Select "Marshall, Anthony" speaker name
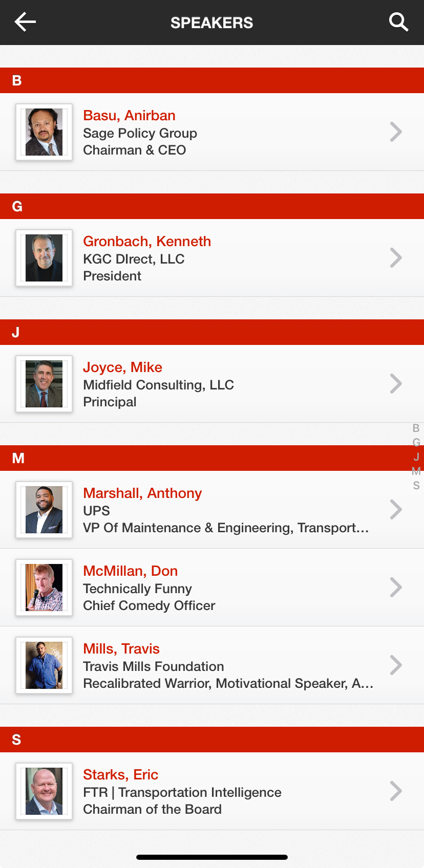Screen dimensions: 424x868 tap(142, 493)
